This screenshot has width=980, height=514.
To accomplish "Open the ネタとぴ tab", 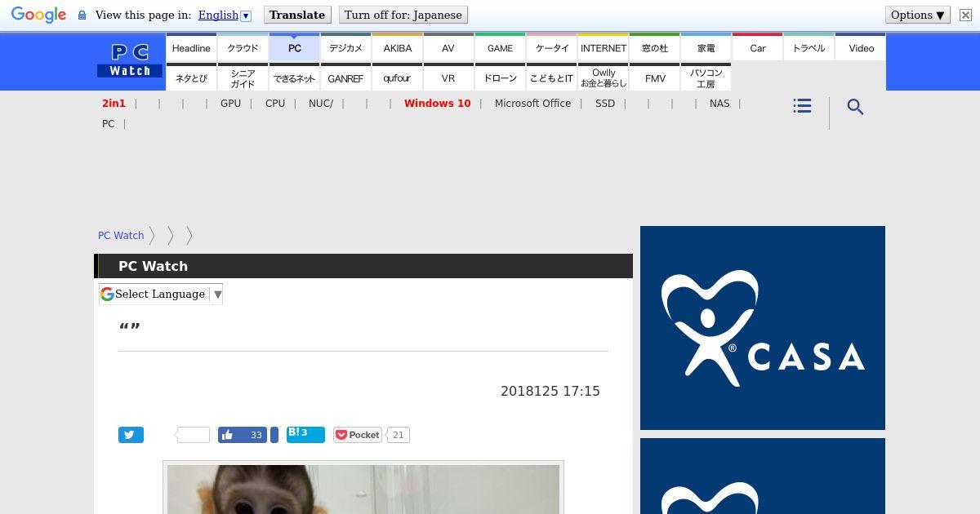I will click(191, 78).
